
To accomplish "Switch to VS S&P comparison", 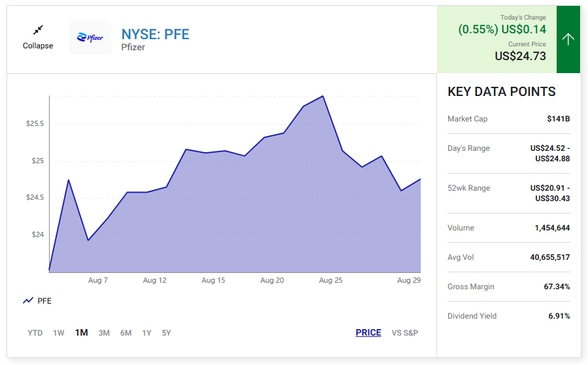I will pyautogui.click(x=405, y=333).
